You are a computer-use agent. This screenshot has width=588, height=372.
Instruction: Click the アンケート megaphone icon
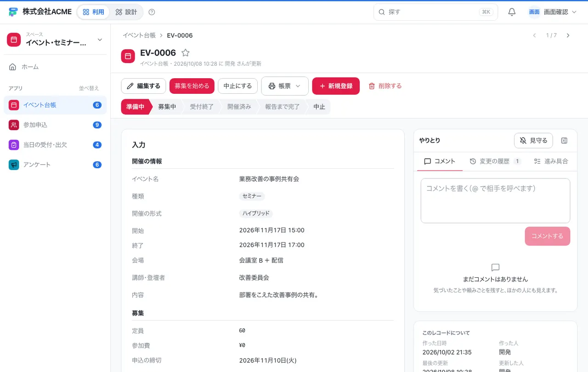[14, 165]
